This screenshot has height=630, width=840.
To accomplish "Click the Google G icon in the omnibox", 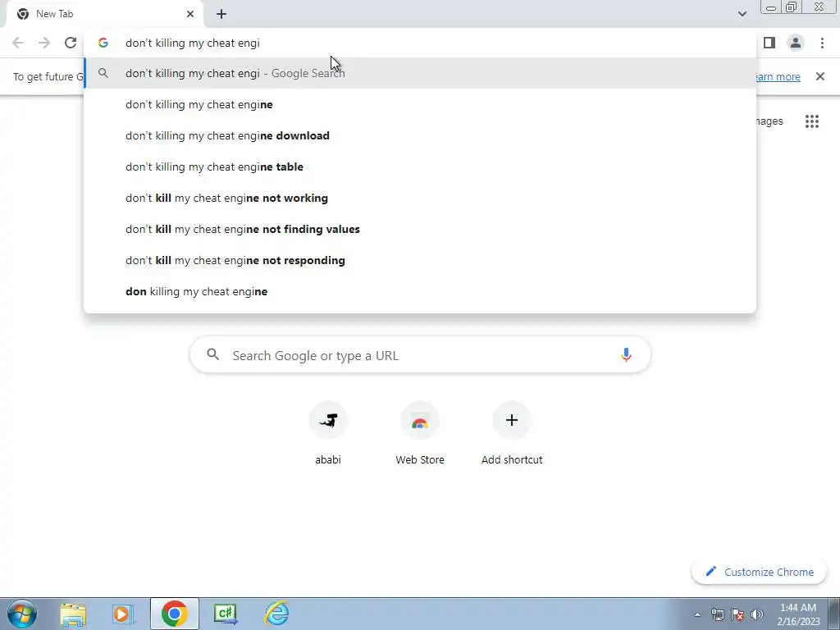I will click(x=103, y=43).
